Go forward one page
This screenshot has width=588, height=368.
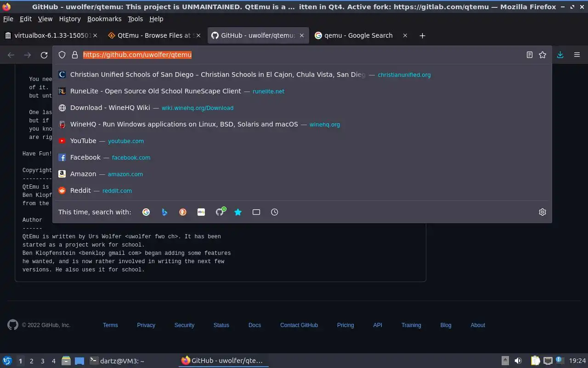28,55
